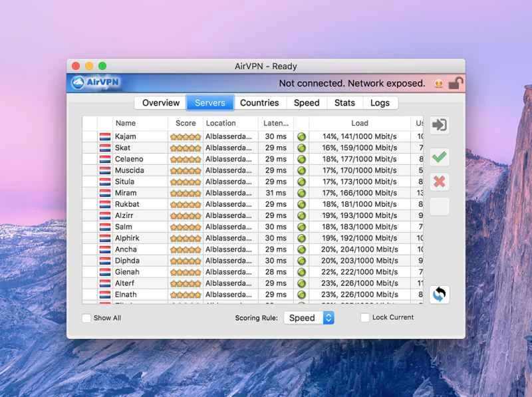Click the Netherlands flag beside Kajam
Image resolution: width=532 pixels, height=397 pixels.
(104, 136)
